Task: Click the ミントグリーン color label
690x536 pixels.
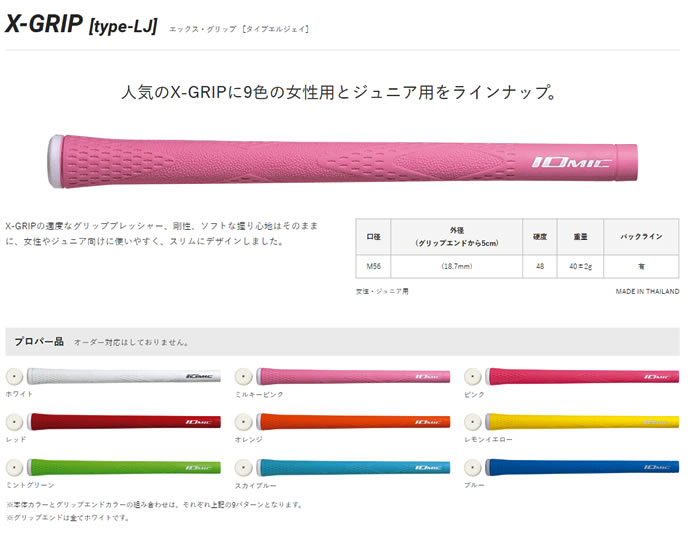Action: pos(30,485)
